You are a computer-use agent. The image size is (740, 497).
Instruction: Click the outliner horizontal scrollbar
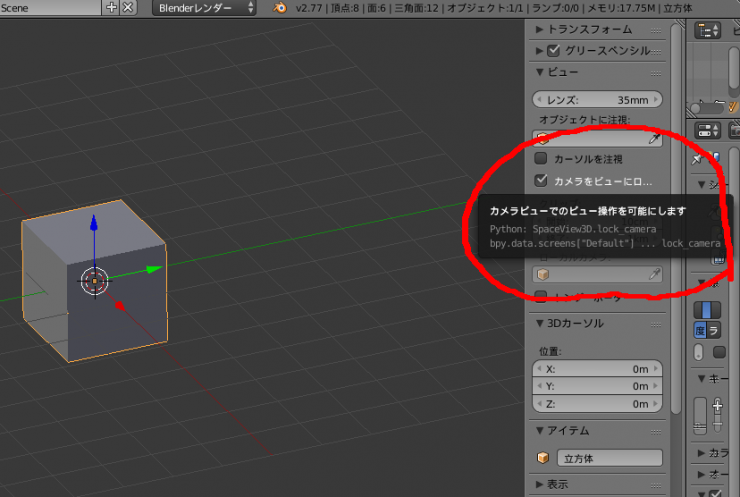pos(706,108)
